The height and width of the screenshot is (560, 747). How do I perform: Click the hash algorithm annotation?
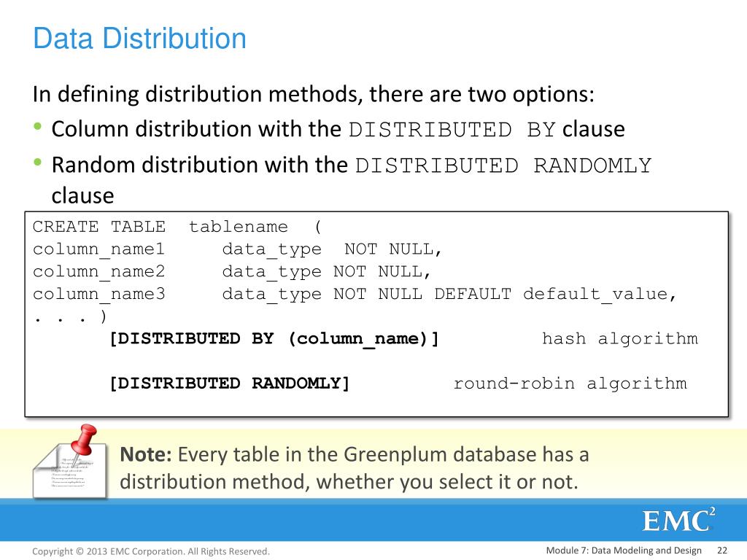620,338
